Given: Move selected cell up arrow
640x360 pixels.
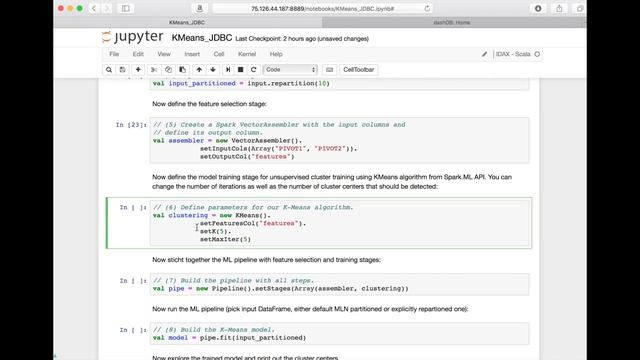Looking at the screenshot, I should pos(199,70).
